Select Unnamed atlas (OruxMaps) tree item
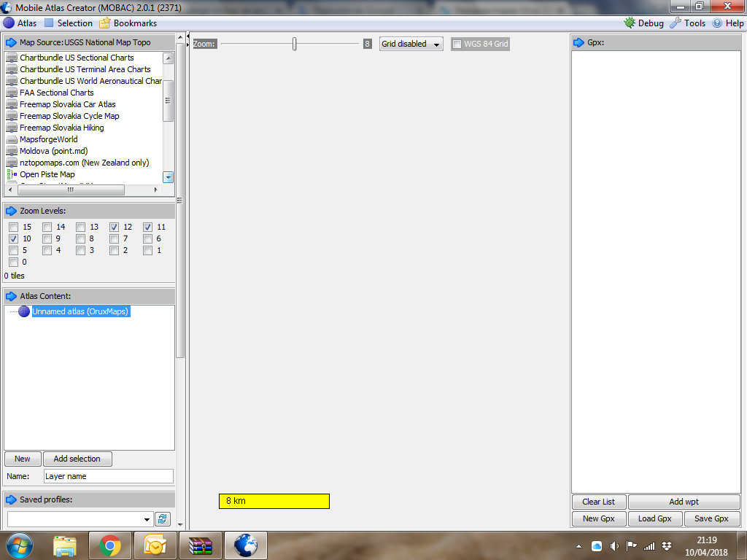747x560 pixels. [80, 311]
